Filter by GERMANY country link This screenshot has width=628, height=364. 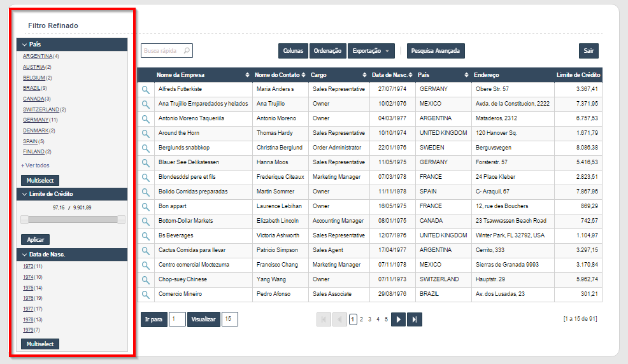click(36, 120)
